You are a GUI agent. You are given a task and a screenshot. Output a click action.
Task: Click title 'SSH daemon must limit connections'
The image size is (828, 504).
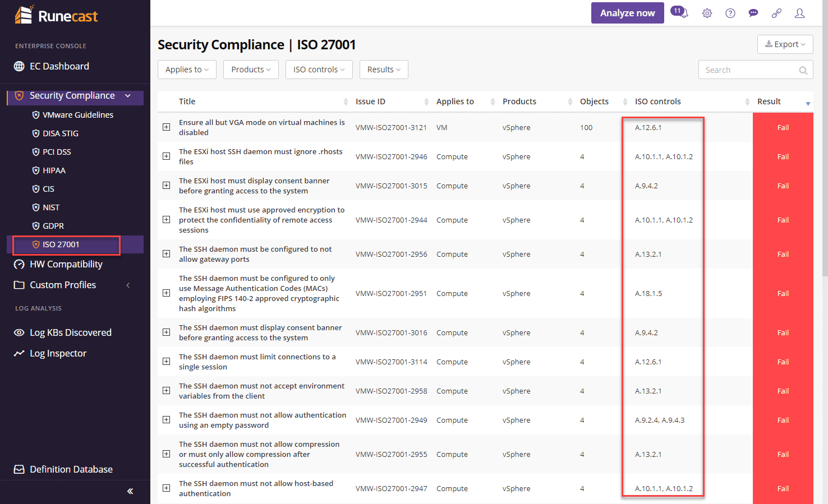click(x=257, y=362)
